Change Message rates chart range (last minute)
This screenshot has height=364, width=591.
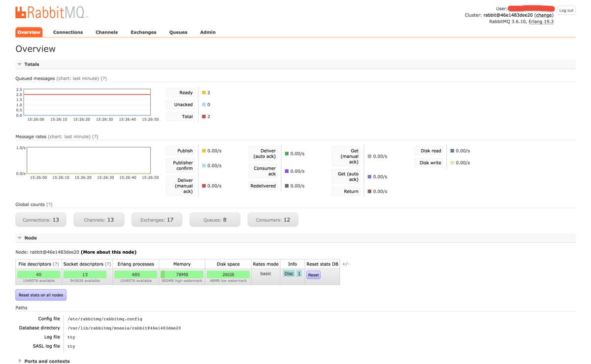[x=69, y=136]
